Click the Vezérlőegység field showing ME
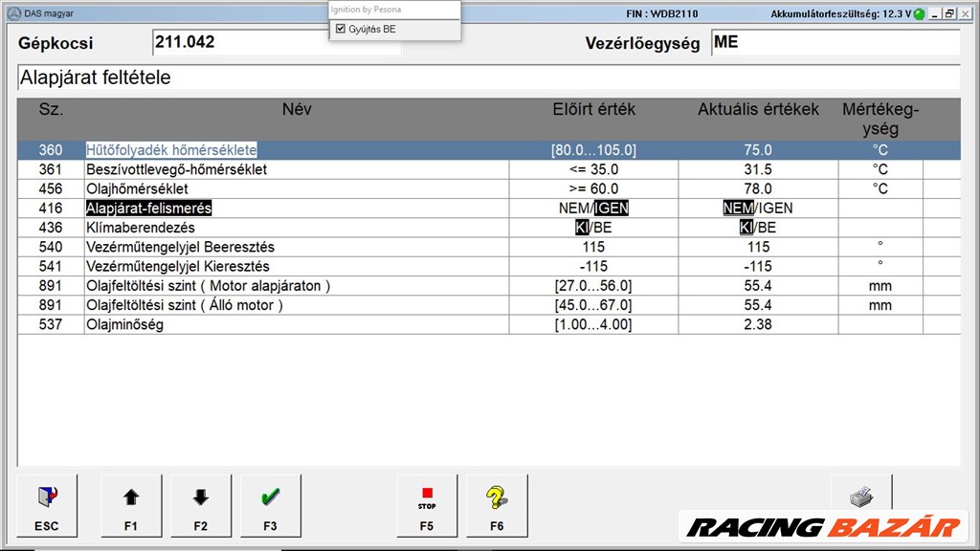This screenshot has height=551, width=980. 835,43
